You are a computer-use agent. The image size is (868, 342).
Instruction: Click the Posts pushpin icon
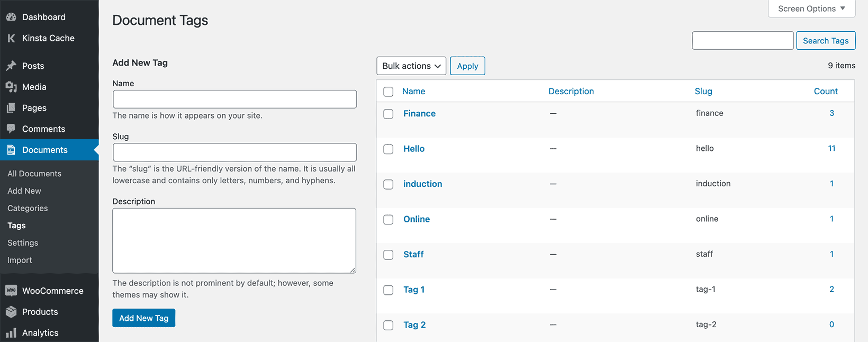(11, 66)
